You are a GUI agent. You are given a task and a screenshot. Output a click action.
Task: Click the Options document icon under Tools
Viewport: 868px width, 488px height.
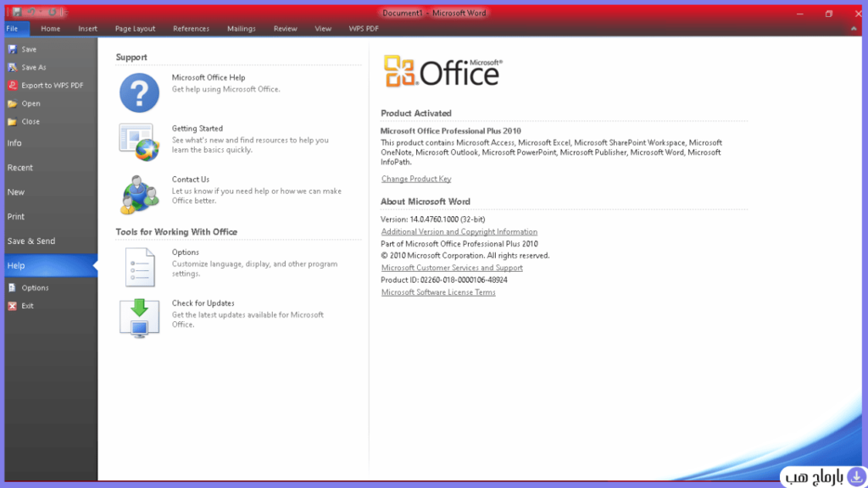tap(140, 267)
